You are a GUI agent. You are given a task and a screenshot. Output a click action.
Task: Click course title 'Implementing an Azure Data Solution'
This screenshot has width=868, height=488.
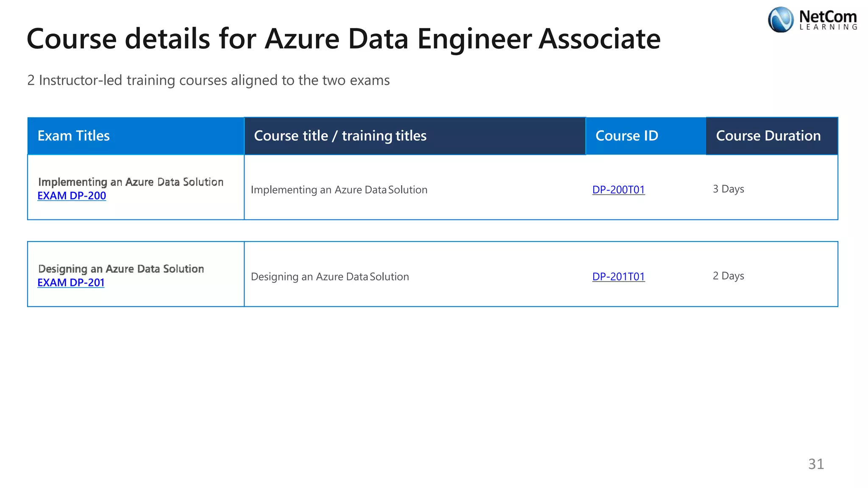click(x=339, y=190)
